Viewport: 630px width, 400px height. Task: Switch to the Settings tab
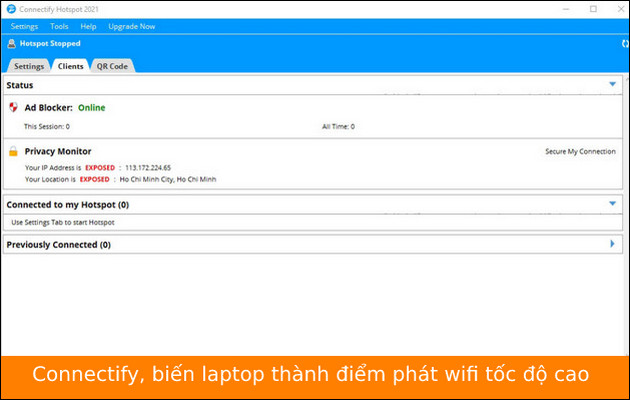click(x=29, y=66)
